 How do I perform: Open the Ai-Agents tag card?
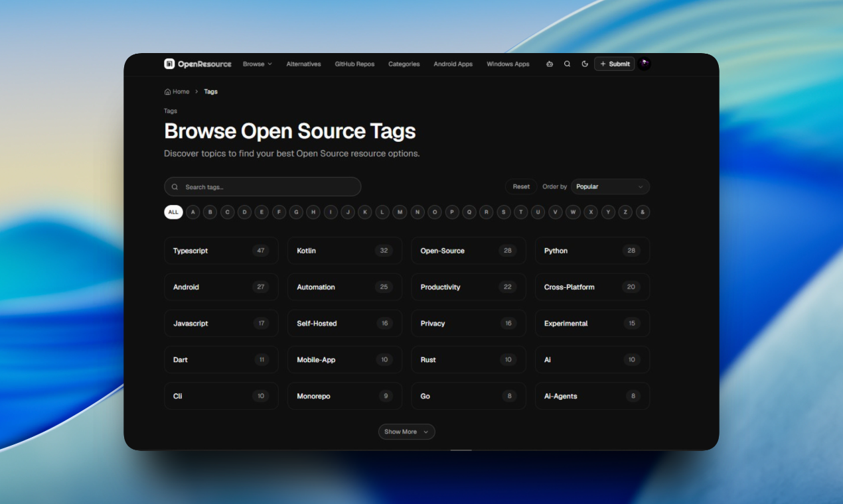592,396
